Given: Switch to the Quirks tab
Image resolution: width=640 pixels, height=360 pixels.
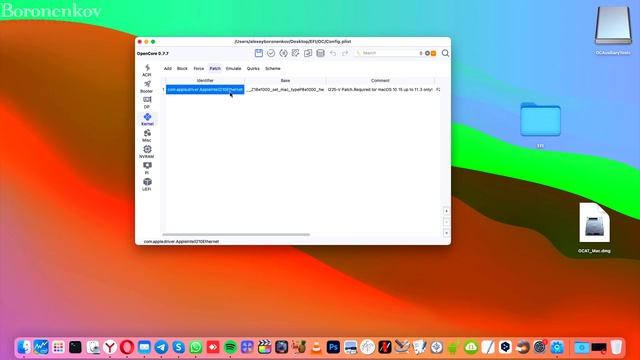Looking at the screenshot, I should pos(253,69).
